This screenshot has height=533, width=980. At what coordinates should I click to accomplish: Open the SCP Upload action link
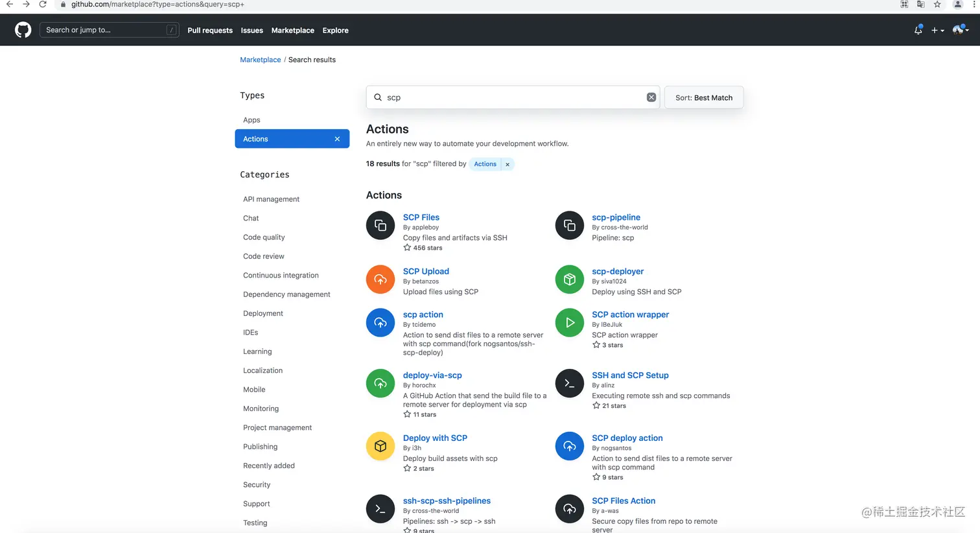[x=426, y=271]
